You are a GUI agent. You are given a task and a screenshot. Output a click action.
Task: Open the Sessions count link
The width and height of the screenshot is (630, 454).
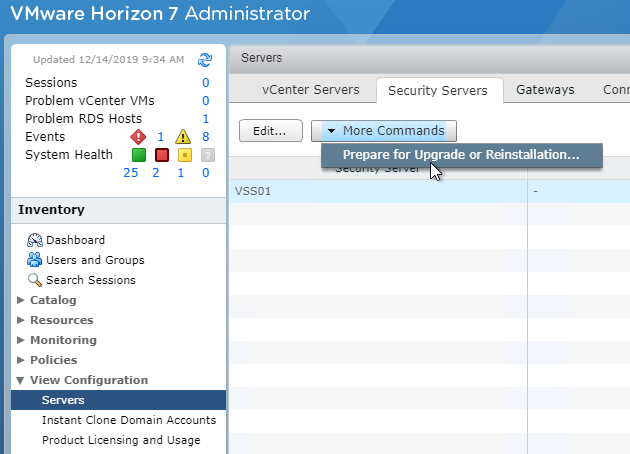(x=206, y=82)
